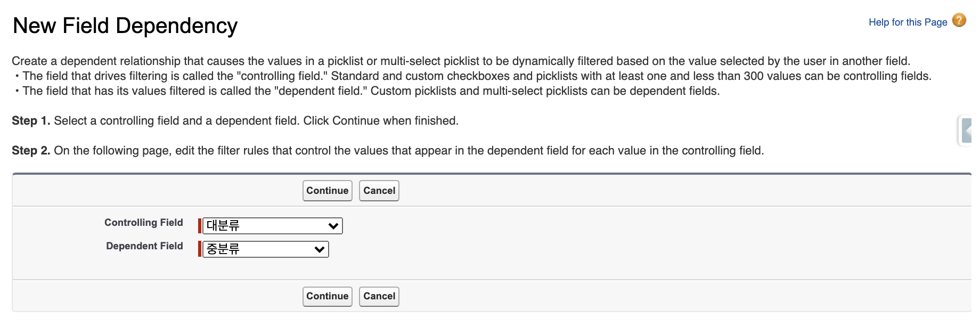The height and width of the screenshot is (326, 980).
Task: Click the top Cancel button
Action: (x=379, y=191)
